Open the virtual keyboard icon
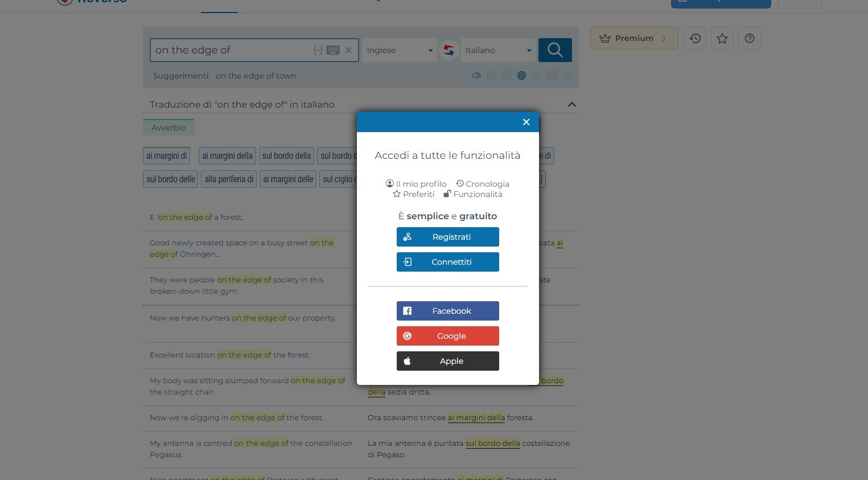The image size is (868, 480). [333, 50]
